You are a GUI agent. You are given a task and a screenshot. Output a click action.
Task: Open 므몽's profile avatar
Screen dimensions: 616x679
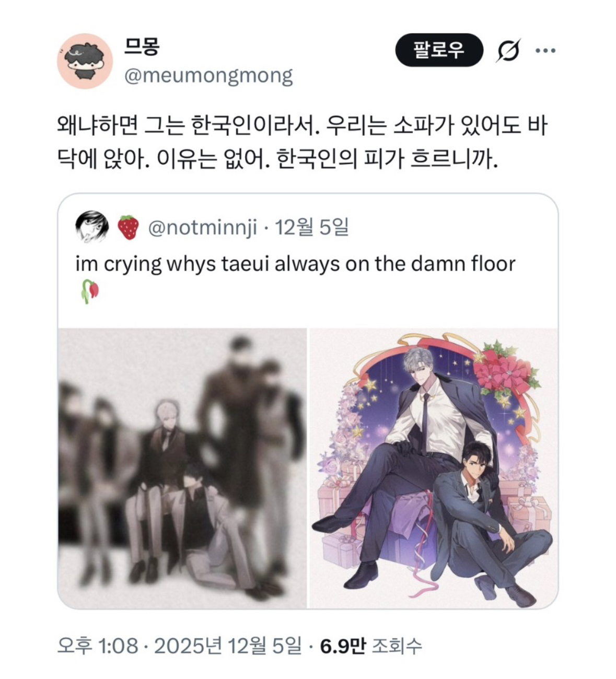(85, 61)
